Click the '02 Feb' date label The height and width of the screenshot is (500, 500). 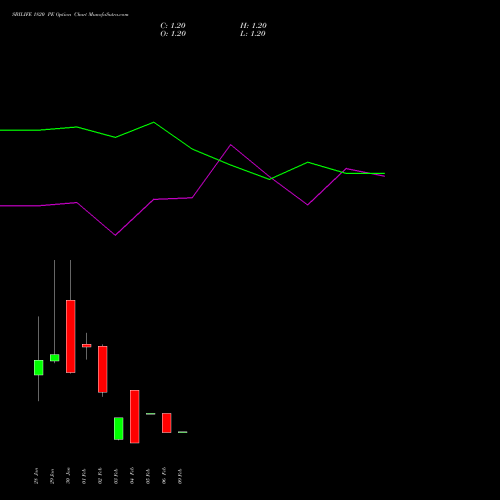pos(100,476)
